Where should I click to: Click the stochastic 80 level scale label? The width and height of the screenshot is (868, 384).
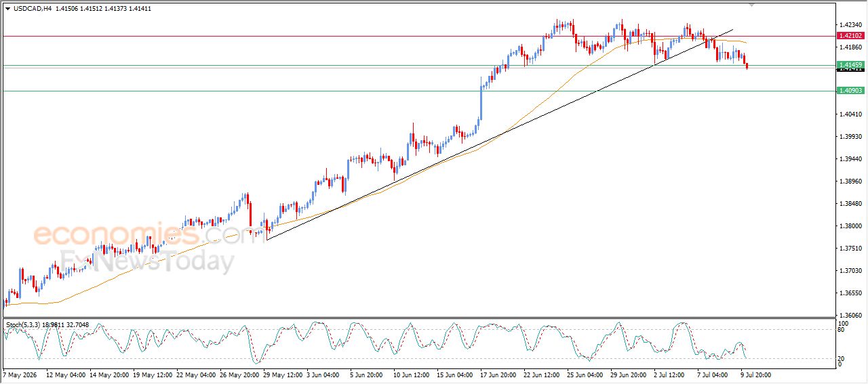click(x=842, y=330)
